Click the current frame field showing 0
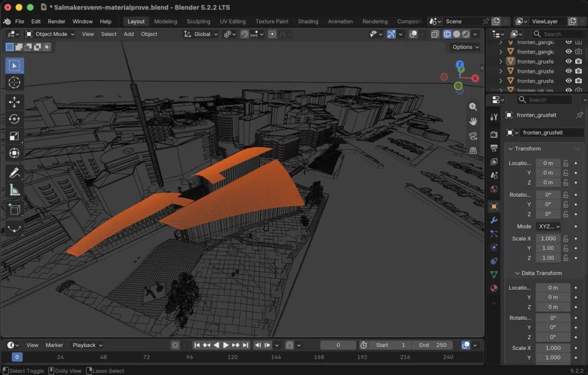Image resolution: width=588 pixels, height=375 pixels. coord(338,345)
